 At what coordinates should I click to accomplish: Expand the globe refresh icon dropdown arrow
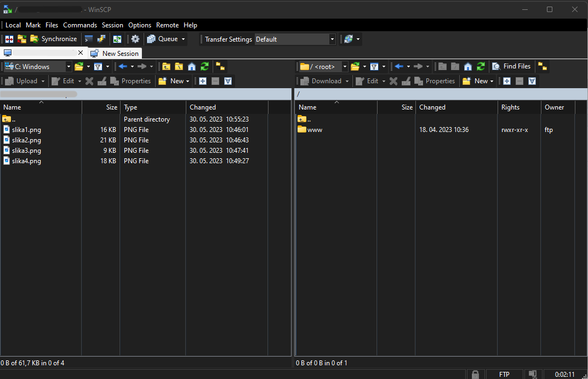pyautogui.click(x=358, y=39)
